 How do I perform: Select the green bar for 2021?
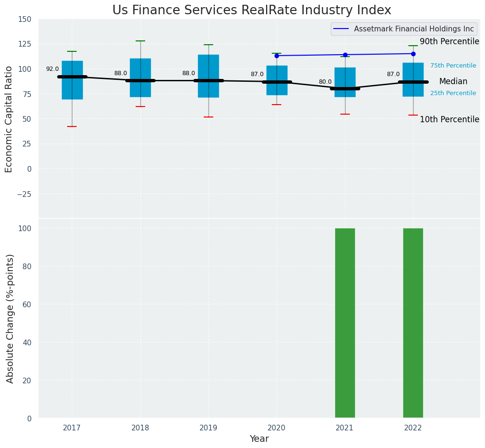345,323
